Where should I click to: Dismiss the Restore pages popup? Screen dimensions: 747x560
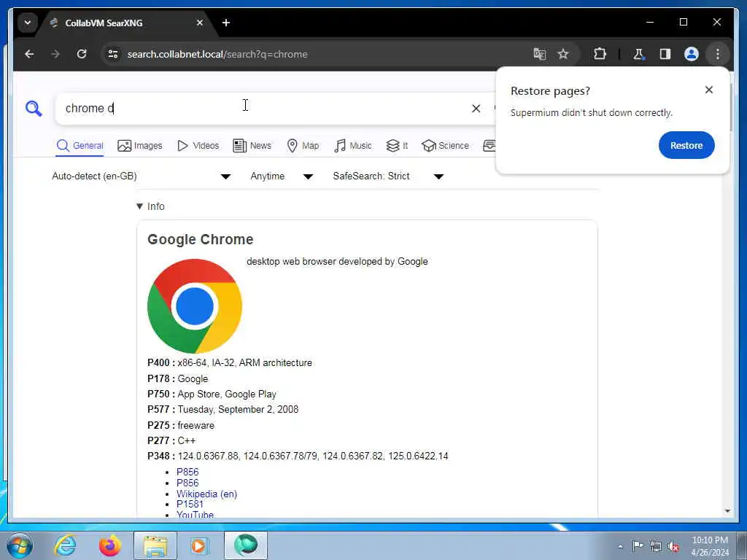pos(709,90)
